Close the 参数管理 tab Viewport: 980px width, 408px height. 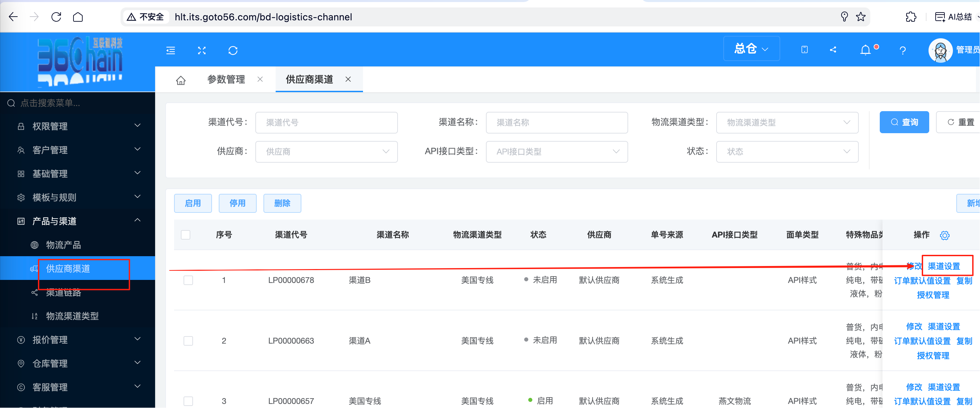260,79
